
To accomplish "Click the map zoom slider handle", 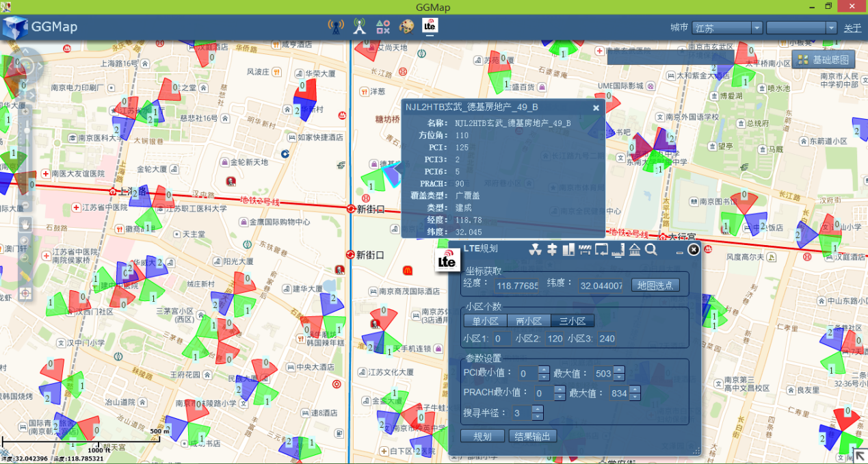I will 27,130.
